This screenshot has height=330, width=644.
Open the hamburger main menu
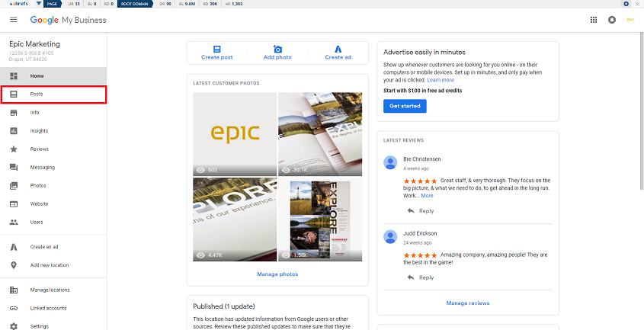[x=14, y=20]
